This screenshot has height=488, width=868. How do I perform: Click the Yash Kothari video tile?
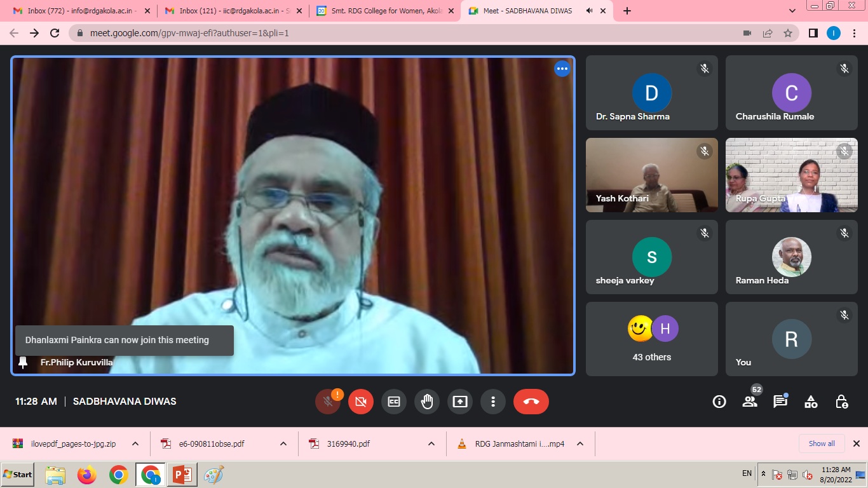coord(652,175)
